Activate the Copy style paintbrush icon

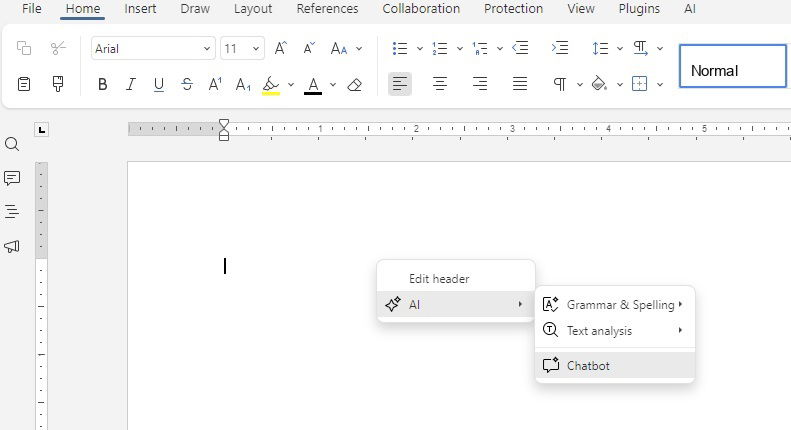pyautogui.click(x=58, y=84)
